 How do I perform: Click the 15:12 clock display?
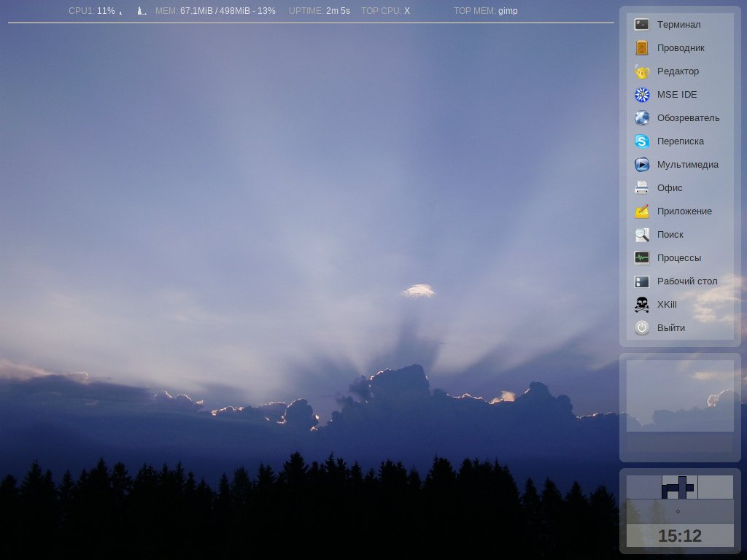click(x=679, y=536)
